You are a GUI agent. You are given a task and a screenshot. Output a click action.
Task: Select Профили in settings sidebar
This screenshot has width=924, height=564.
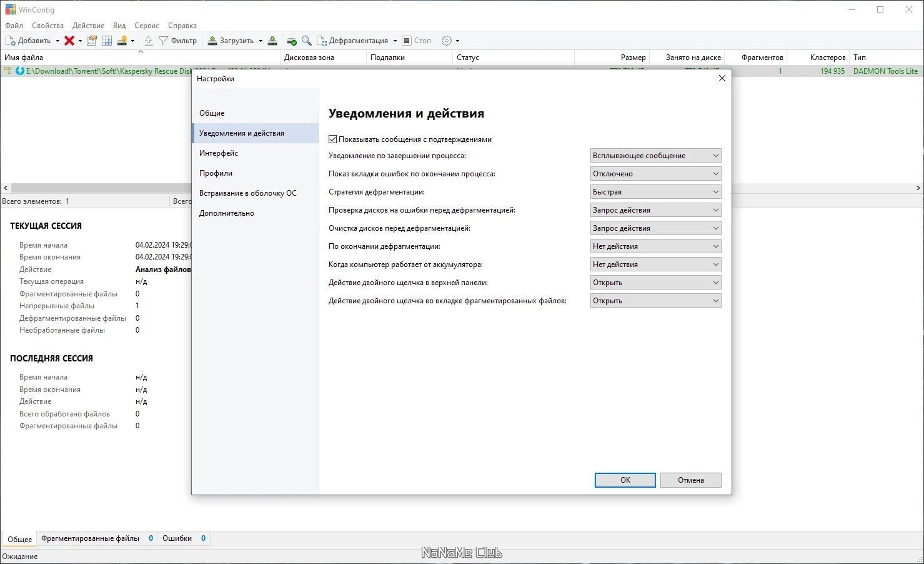click(256, 173)
